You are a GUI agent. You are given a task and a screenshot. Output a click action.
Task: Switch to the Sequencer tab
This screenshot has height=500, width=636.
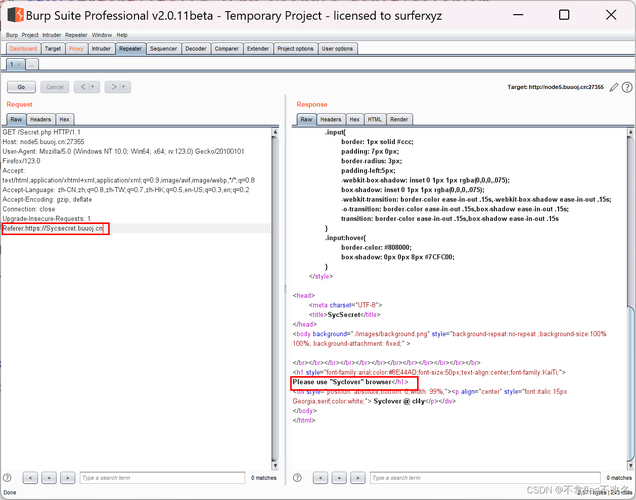[x=163, y=49]
